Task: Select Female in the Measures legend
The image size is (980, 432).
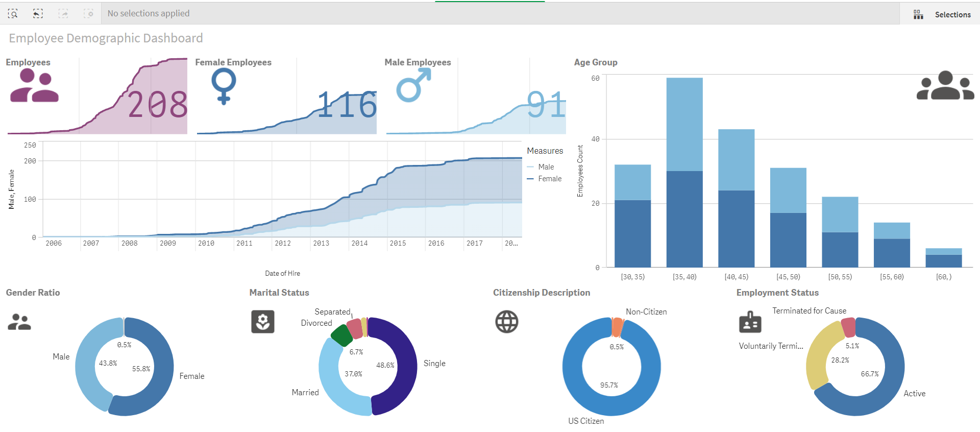Action: [549, 179]
